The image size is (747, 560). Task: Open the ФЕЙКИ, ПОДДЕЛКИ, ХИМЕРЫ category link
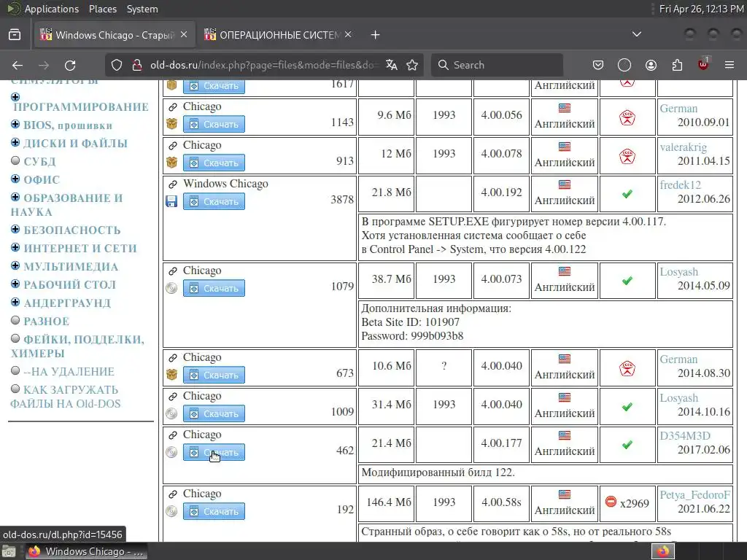click(77, 346)
